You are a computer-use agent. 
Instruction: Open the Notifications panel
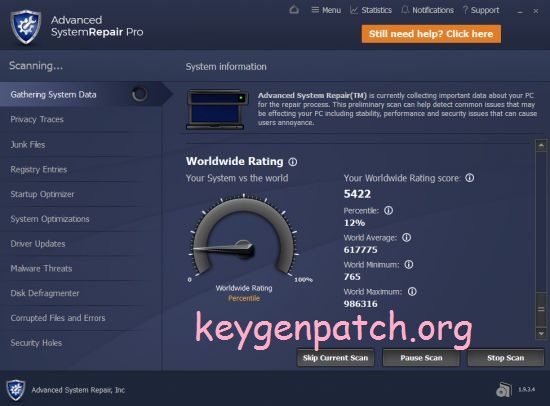coord(427,10)
